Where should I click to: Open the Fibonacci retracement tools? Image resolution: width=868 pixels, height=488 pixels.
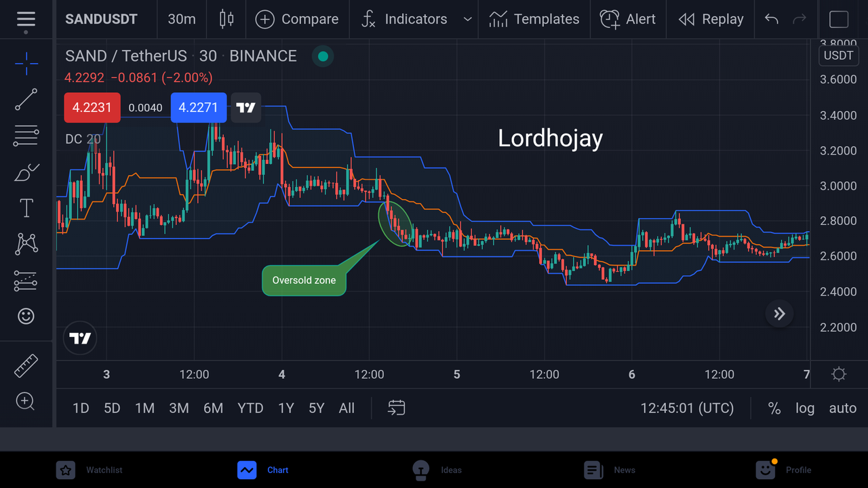[26, 136]
